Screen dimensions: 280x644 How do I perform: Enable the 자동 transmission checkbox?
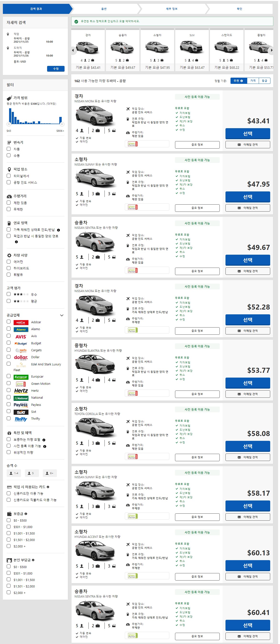pyautogui.click(x=9, y=149)
